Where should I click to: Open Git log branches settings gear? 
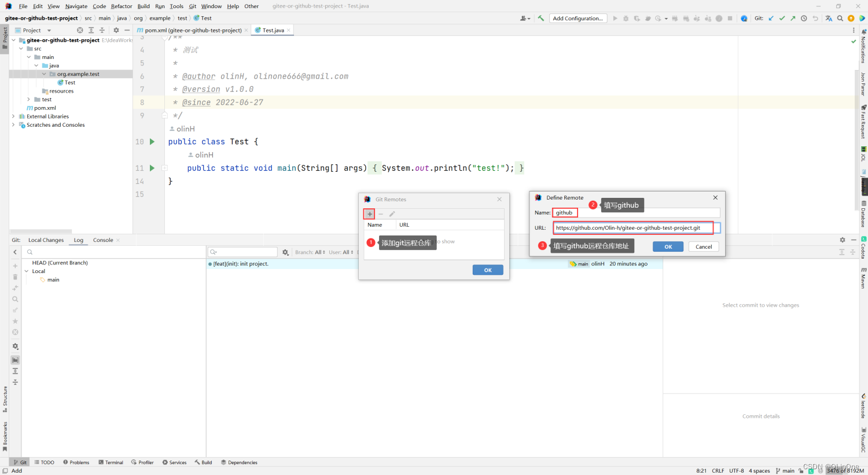point(15,347)
